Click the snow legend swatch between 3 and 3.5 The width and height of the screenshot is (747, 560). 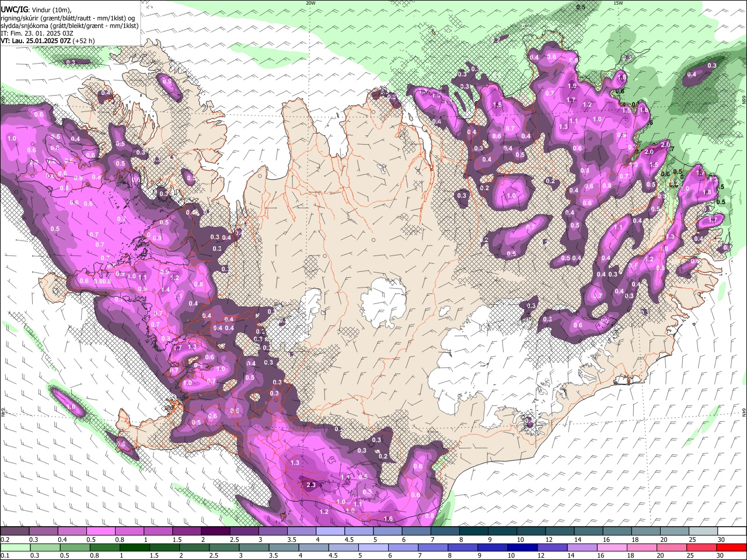[x=272, y=531]
